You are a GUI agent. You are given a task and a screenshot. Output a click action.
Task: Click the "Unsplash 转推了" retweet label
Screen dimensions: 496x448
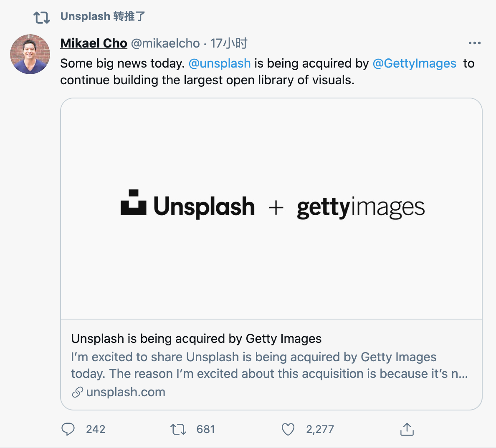click(103, 17)
